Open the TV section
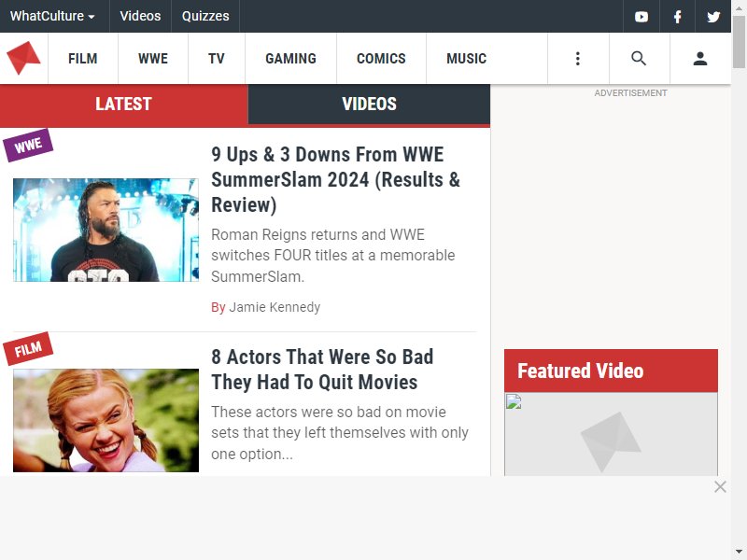747x560 pixels. coord(217,59)
